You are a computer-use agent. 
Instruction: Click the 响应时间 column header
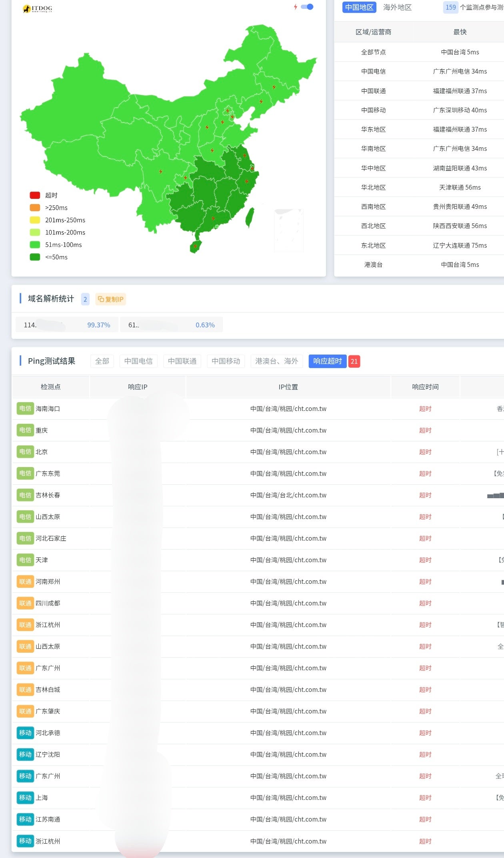pos(425,387)
